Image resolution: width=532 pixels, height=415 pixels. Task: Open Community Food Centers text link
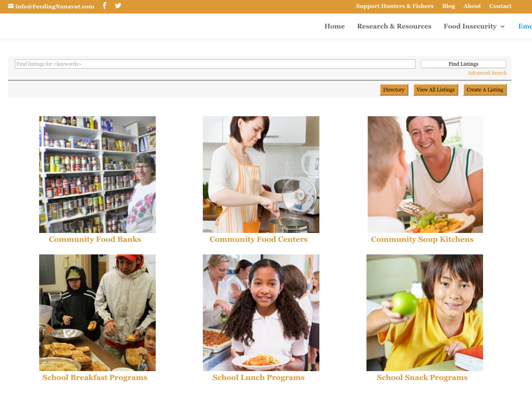click(258, 239)
